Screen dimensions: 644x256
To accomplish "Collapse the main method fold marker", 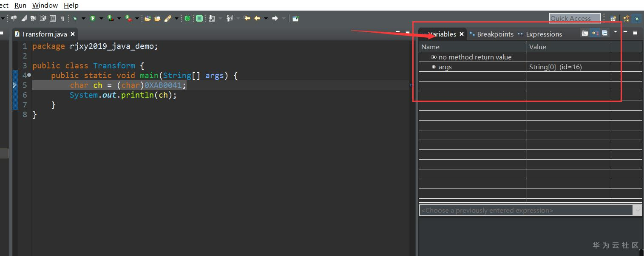I will 29,75.
